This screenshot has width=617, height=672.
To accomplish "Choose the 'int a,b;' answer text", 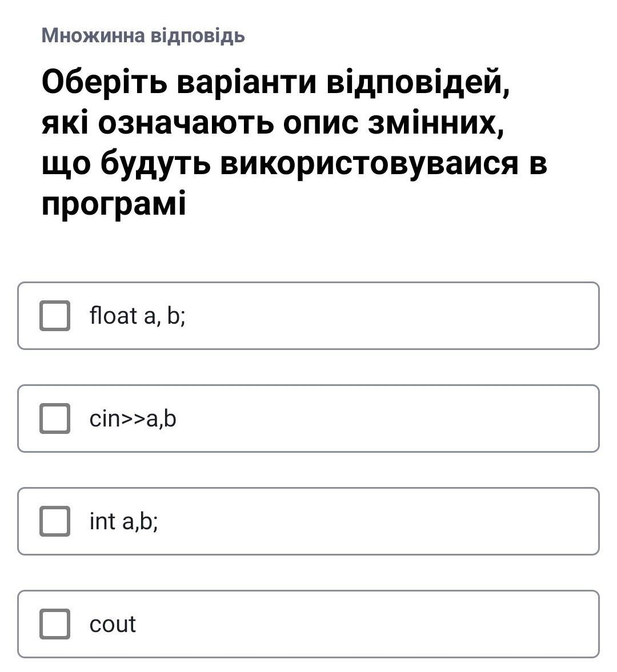I will pyautogui.click(x=123, y=521).
